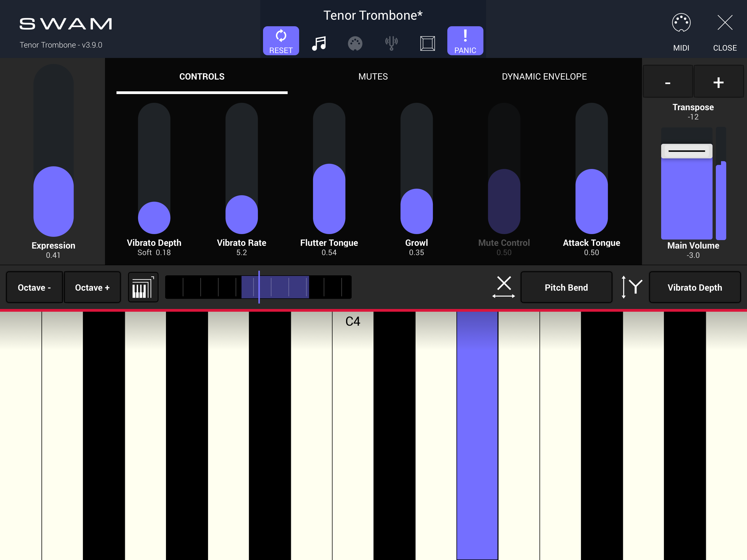Click the SWAM logo
The image size is (747, 560).
66,24
